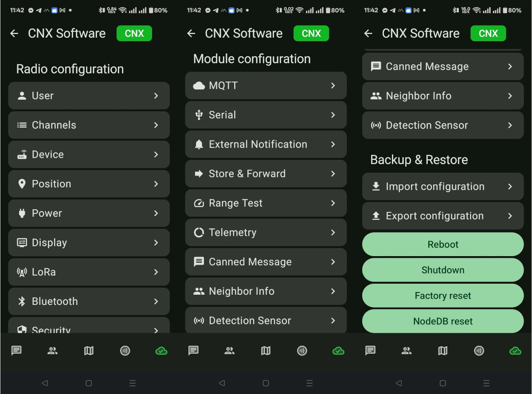Tap the Shutdown button
The height and width of the screenshot is (394, 532).
(443, 270)
